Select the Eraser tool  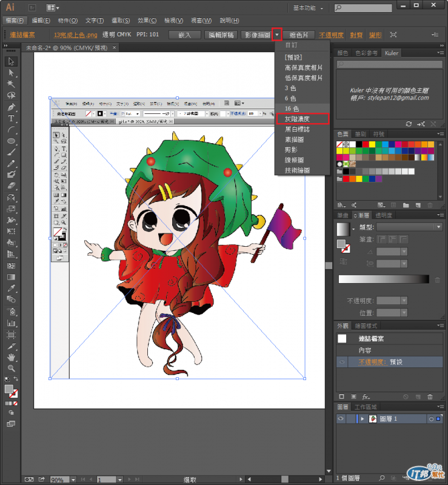11,186
